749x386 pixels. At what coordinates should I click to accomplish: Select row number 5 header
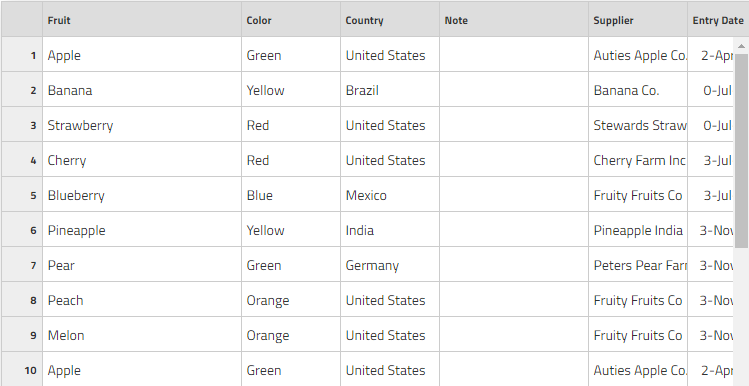[22, 194]
